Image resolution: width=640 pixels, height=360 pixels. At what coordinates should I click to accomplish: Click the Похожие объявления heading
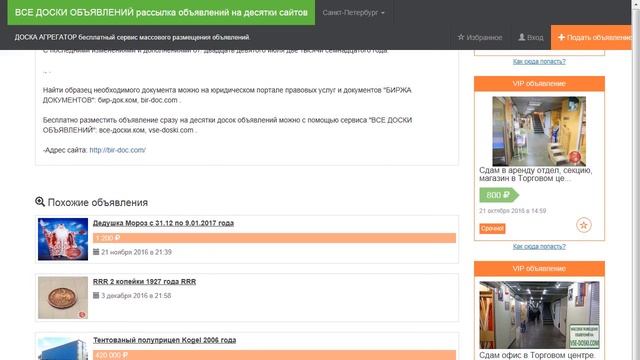tap(98, 202)
